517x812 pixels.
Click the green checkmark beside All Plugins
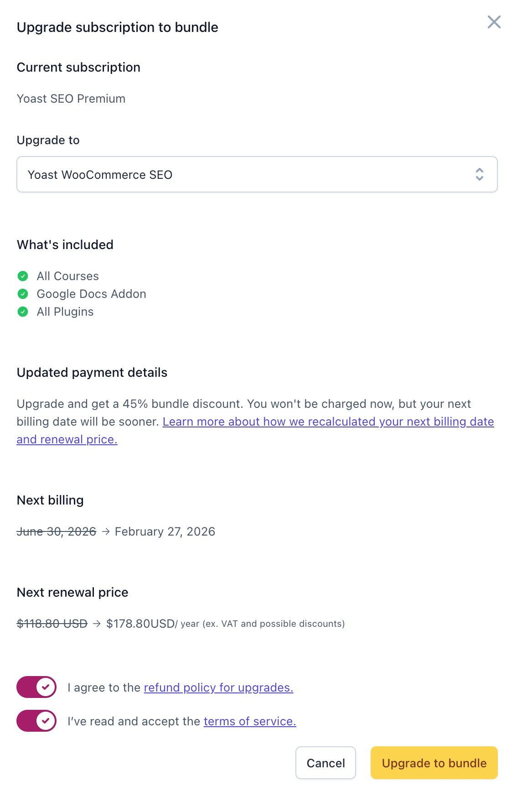tap(23, 312)
